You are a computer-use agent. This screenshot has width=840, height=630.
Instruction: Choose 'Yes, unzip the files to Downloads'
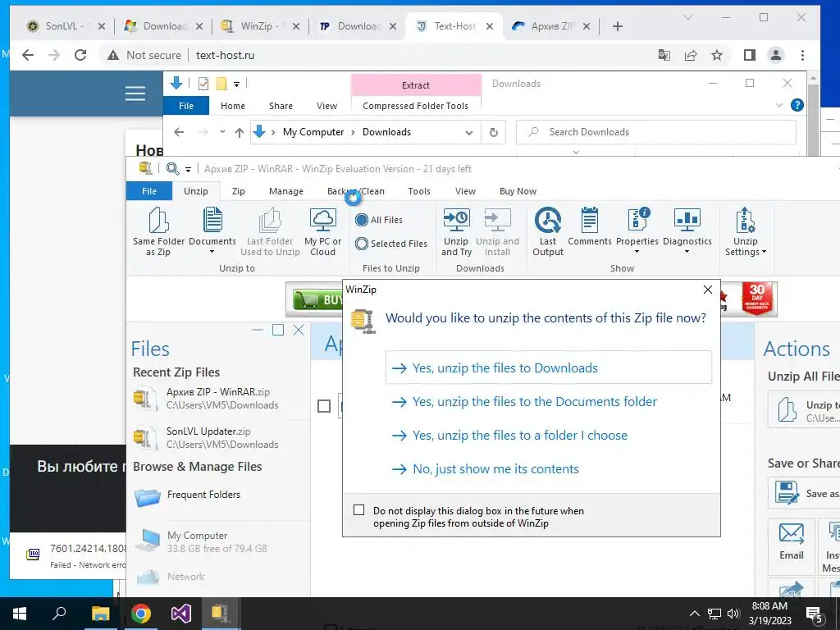click(x=549, y=367)
